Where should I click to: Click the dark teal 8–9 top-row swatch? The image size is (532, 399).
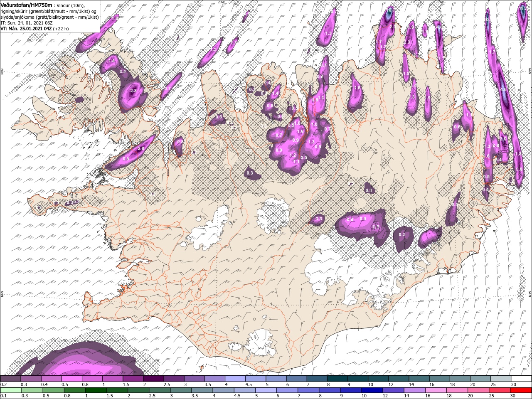point(337,379)
